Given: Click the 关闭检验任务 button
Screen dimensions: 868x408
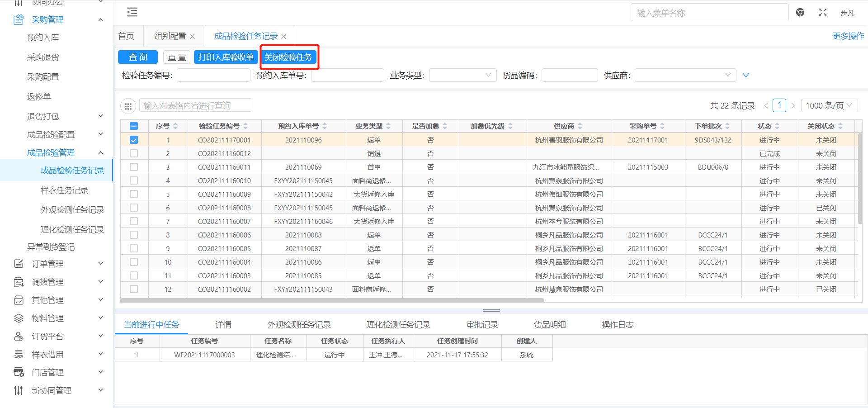Looking at the screenshot, I should (x=288, y=57).
